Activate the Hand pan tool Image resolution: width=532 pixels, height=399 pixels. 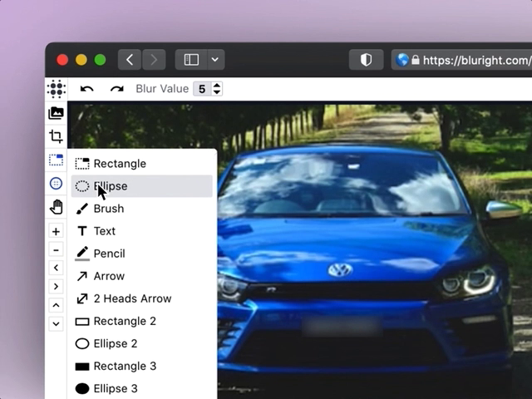[x=56, y=207]
